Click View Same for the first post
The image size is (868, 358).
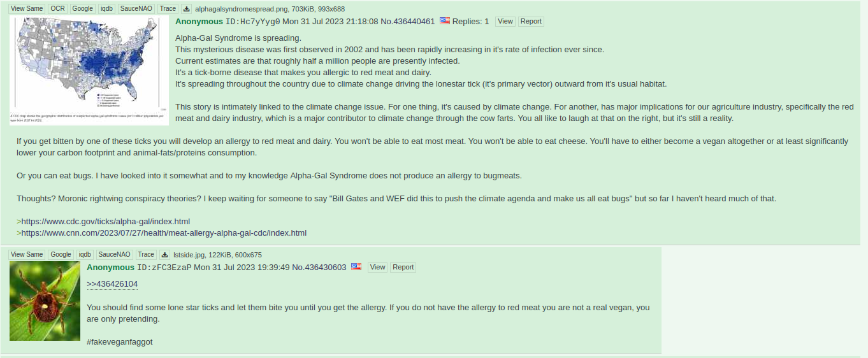pyautogui.click(x=27, y=9)
